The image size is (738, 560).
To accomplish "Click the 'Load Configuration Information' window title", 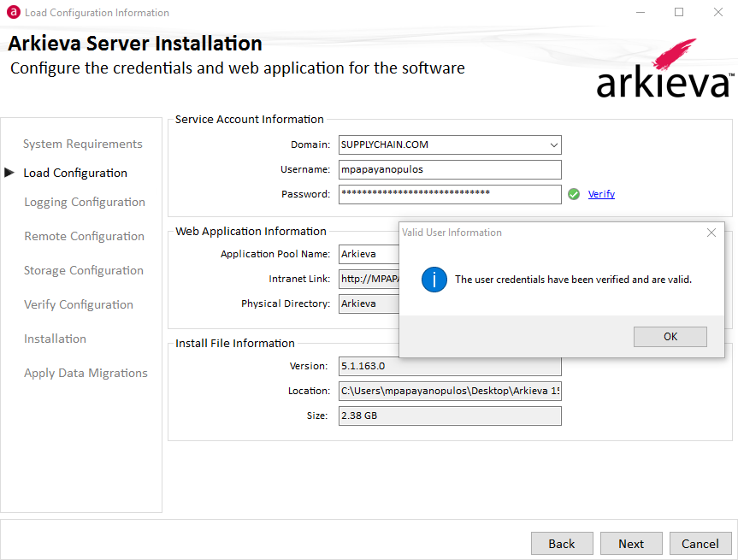I will click(97, 13).
